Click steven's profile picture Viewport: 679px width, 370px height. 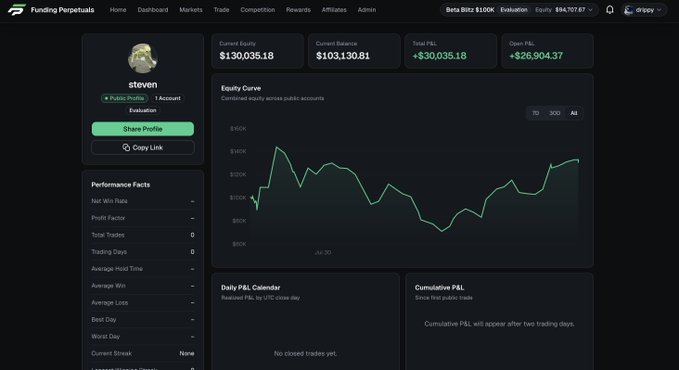point(142,58)
